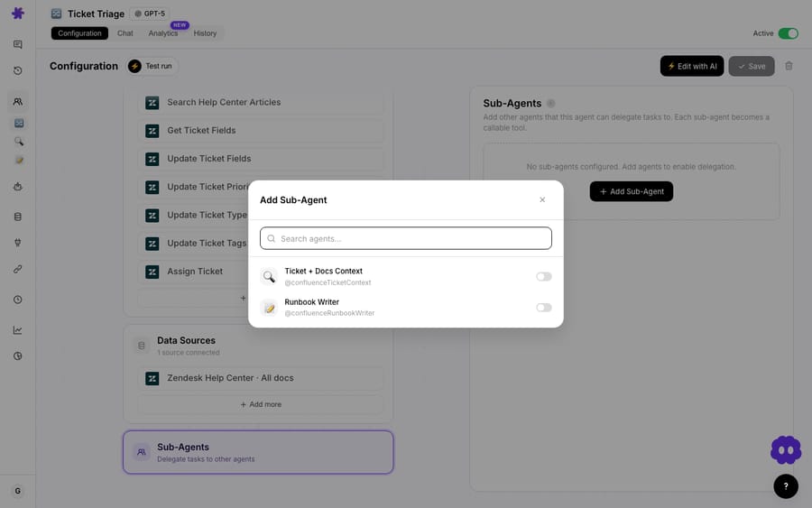This screenshot has height=508, width=812.
Task: Click the Sub-Agents info icon
Action: 551,103
